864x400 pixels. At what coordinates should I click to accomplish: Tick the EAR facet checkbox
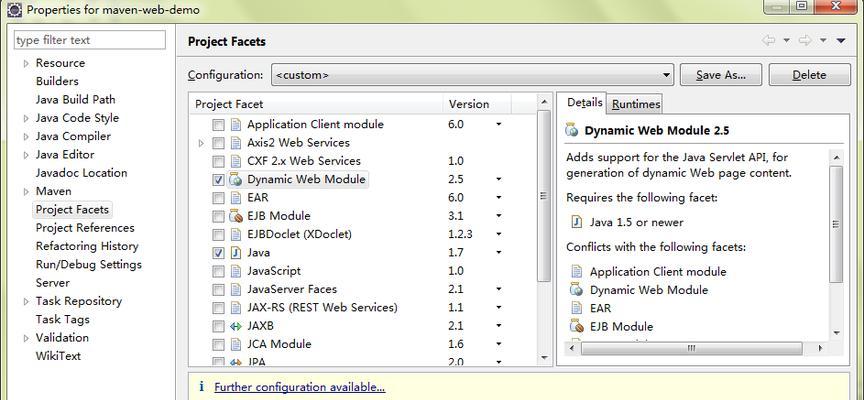218,198
